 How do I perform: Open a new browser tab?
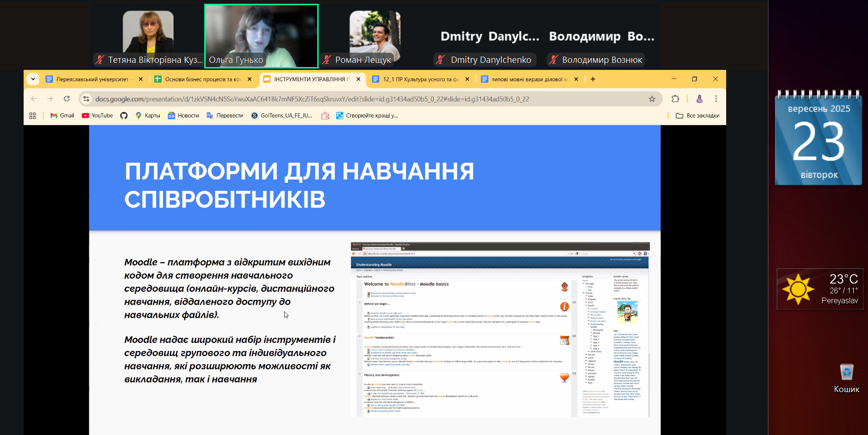click(593, 79)
